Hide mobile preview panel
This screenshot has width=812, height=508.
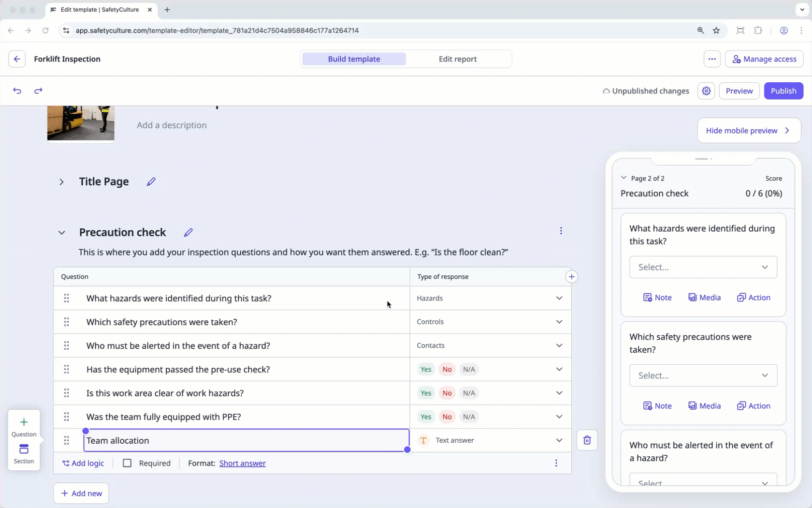click(749, 131)
